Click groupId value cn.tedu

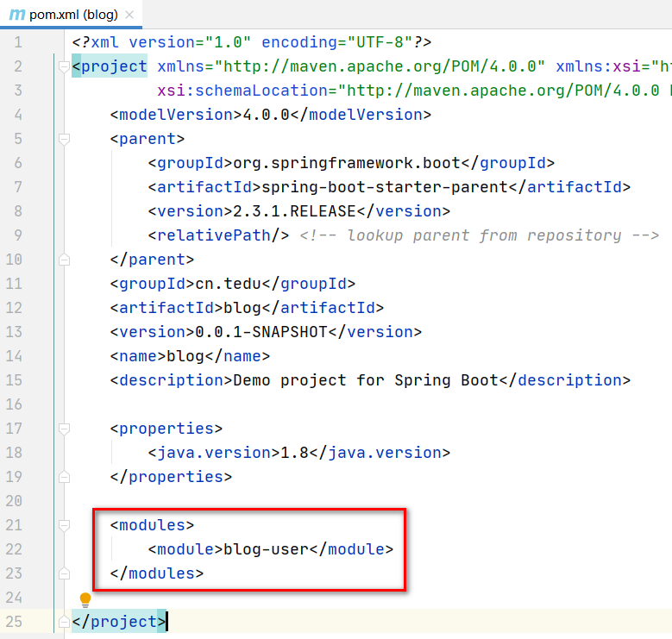228,284
